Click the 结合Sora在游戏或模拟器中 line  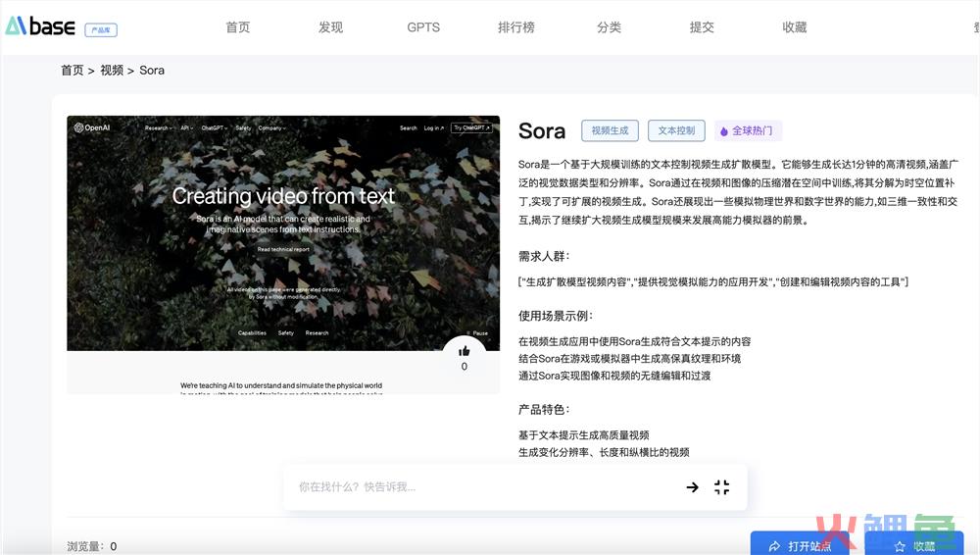tap(629, 359)
